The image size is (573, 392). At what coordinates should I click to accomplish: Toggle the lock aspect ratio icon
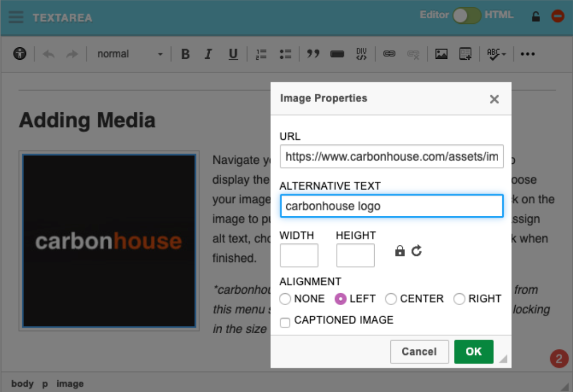[x=400, y=251]
